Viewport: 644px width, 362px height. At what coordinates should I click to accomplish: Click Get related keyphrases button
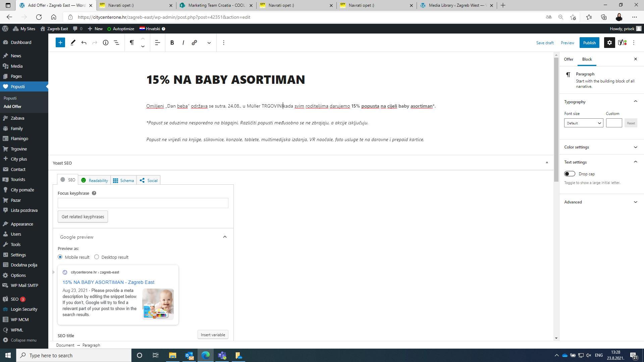83,217
